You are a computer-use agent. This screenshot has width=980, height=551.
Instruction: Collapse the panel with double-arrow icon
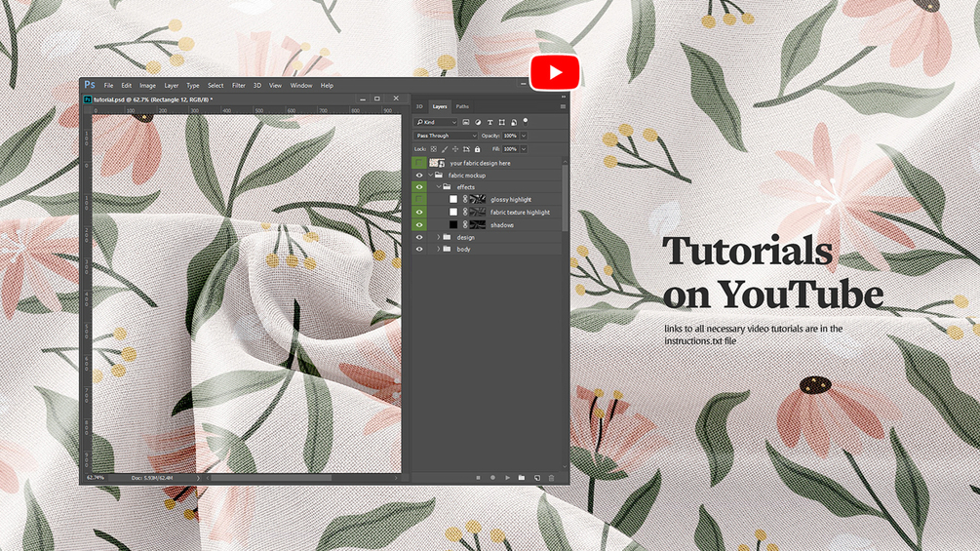(x=563, y=97)
